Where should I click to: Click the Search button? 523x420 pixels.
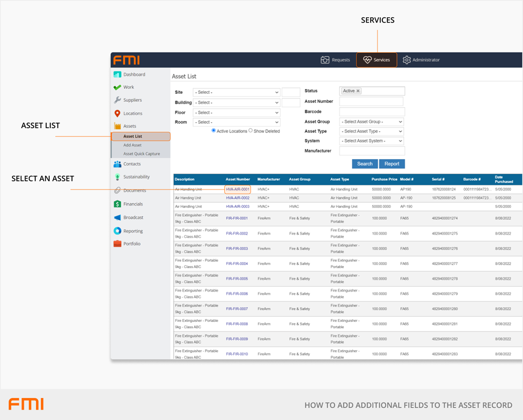point(365,164)
